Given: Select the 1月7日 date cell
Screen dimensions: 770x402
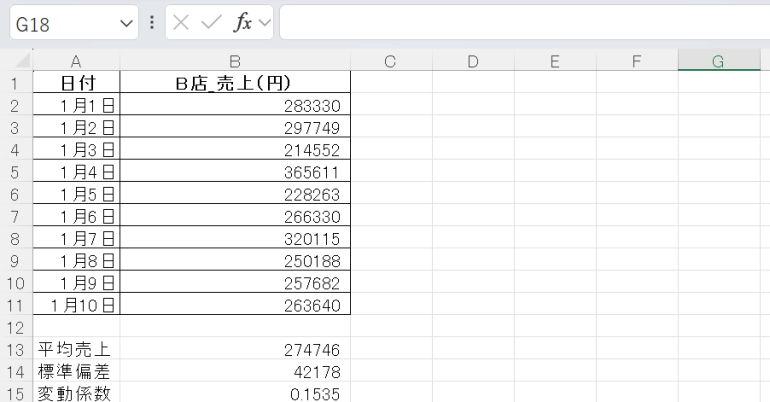Looking at the screenshot, I should [77, 238].
